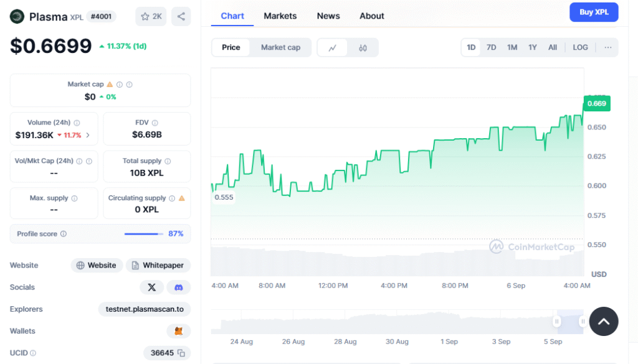Click the 87% profile score value
This screenshot has height=364, width=638.
click(x=176, y=234)
